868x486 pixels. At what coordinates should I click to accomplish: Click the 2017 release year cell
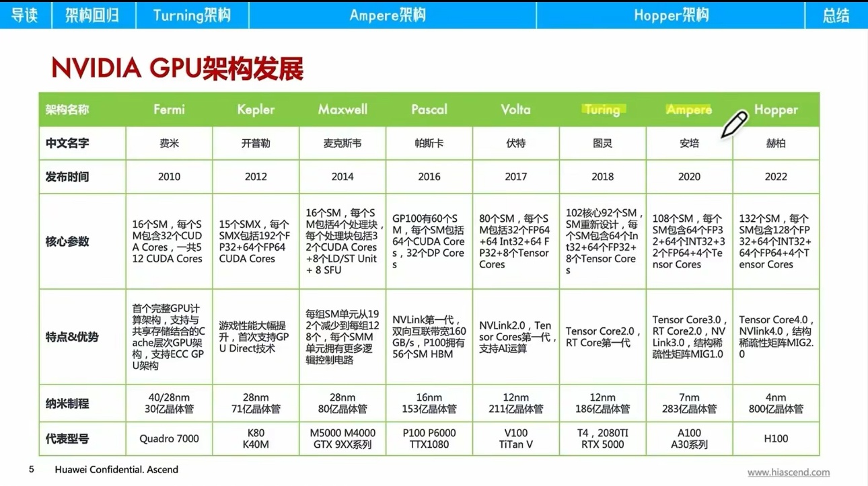(516, 177)
